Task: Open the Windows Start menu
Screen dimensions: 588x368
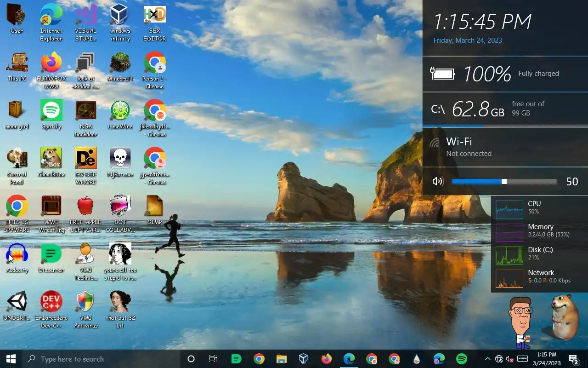Action: click(x=11, y=359)
